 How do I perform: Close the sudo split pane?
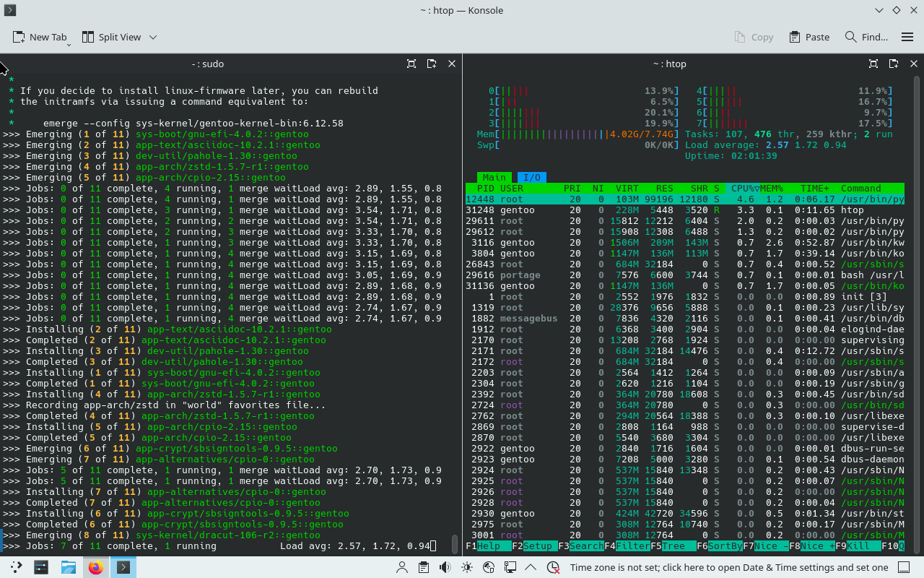click(452, 64)
